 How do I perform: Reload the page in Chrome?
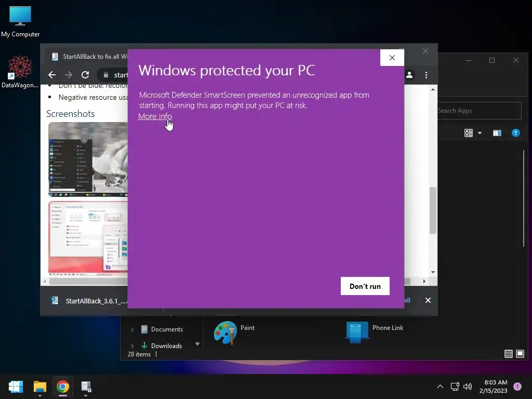(x=85, y=75)
